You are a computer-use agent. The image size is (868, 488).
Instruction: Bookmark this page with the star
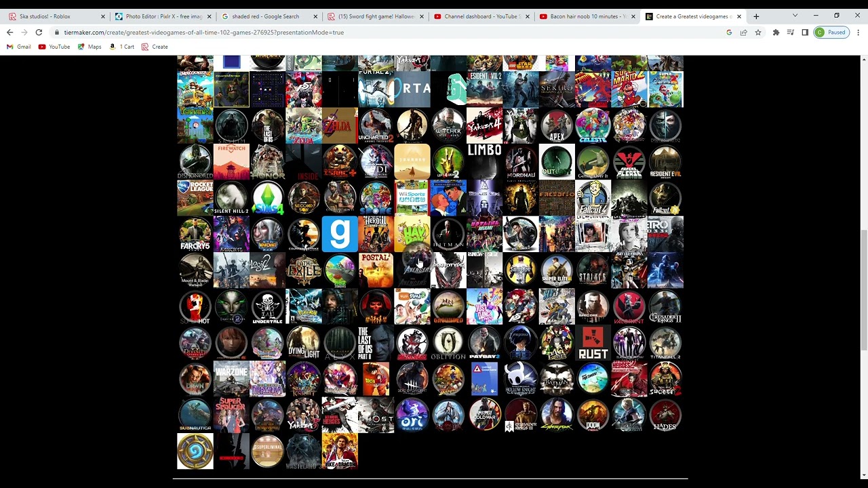pyautogui.click(x=758, y=32)
